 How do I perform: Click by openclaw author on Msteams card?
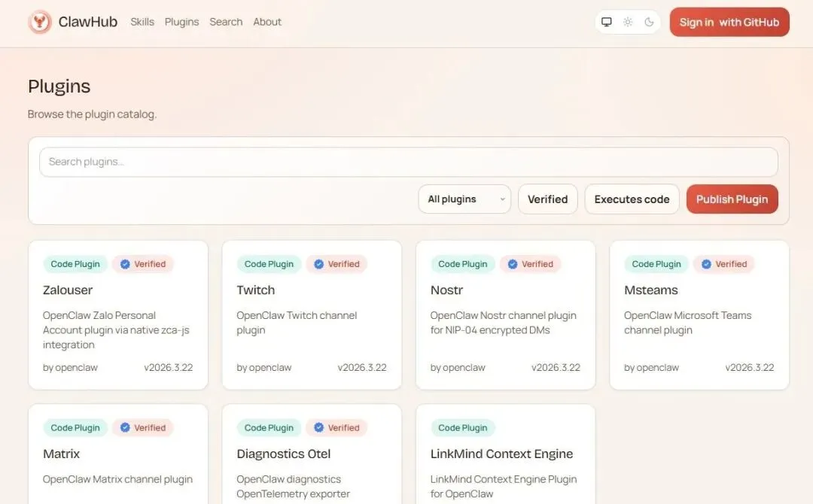651,367
